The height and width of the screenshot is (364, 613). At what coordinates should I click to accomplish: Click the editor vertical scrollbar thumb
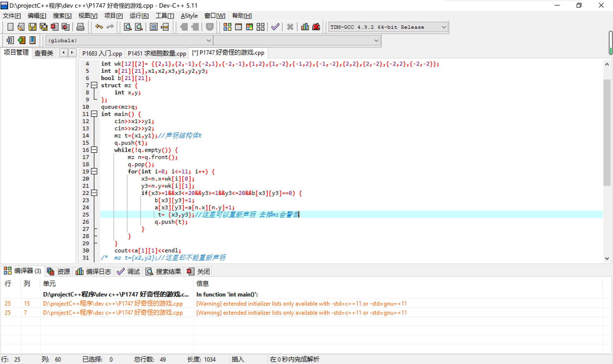tap(607, 132)
